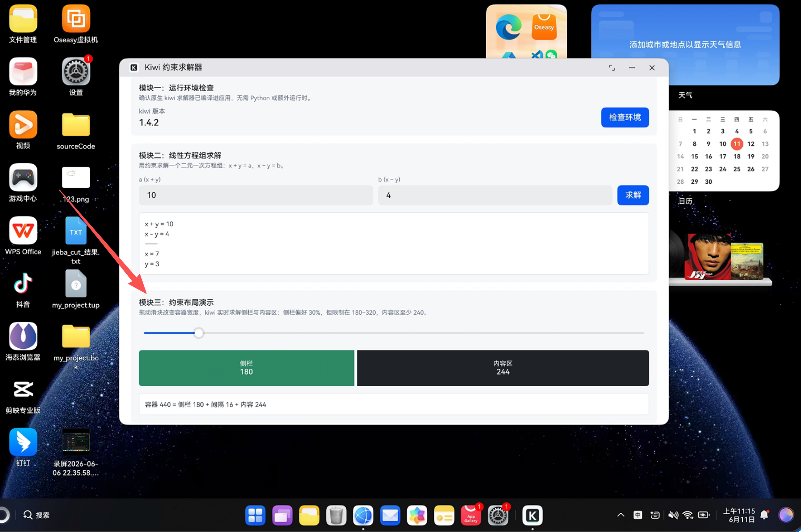Viewport: 801px width, 532px height.
Task: Open the Wi-Fi network tray icon
Action: [x=688, y=515]
